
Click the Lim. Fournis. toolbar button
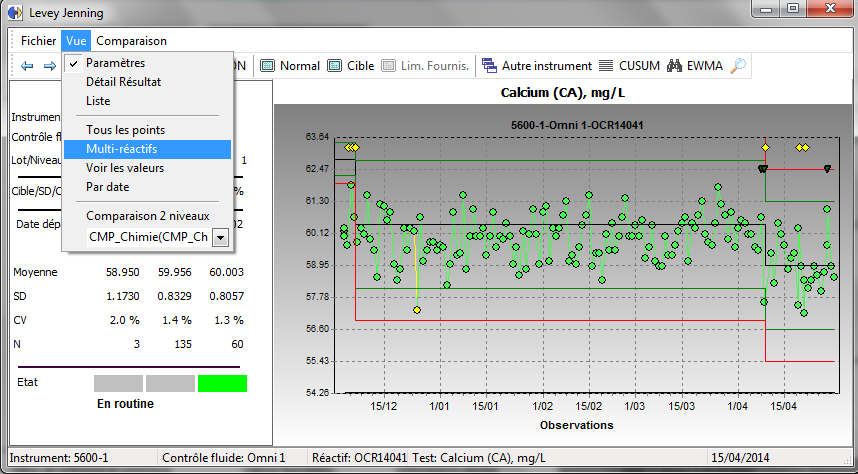(x=425, y=66)
